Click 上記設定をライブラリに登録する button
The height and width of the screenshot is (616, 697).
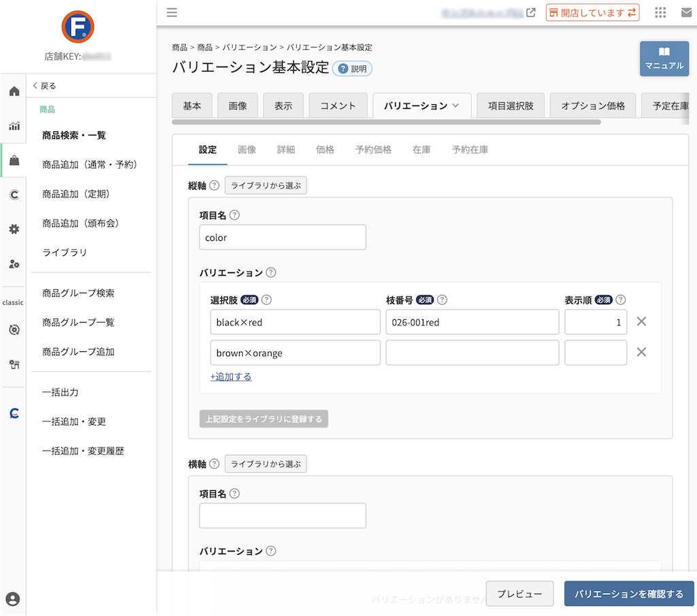pyautogui.click(x=263, y=419)
